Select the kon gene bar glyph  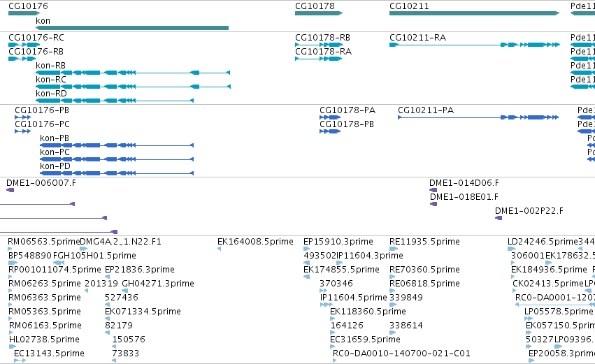132,28
